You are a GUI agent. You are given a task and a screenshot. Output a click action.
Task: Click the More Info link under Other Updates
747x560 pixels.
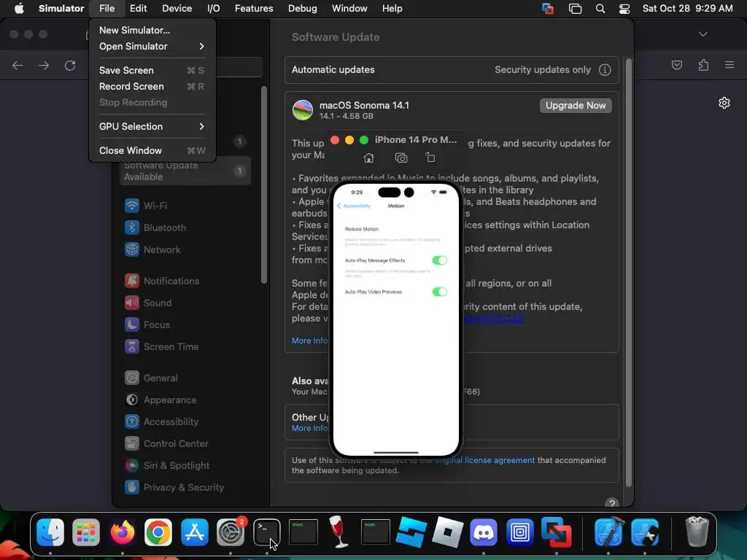coord(309,429)
